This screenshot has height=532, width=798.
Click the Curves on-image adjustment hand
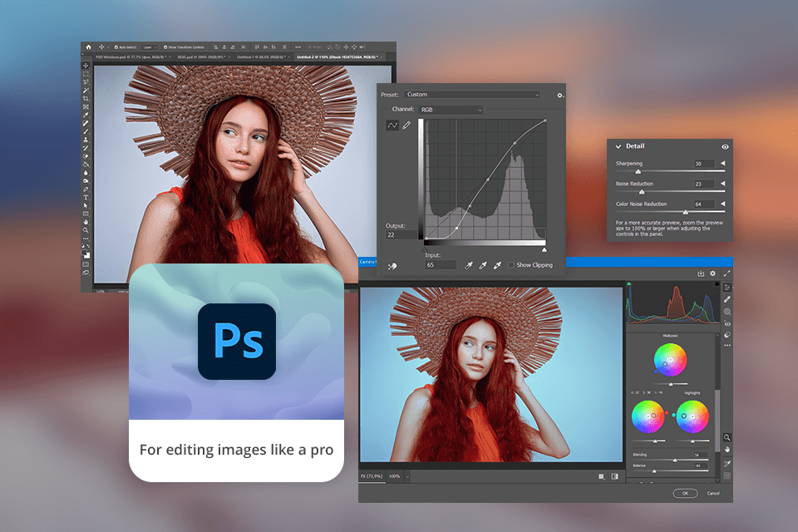click(x=392, y=266)
